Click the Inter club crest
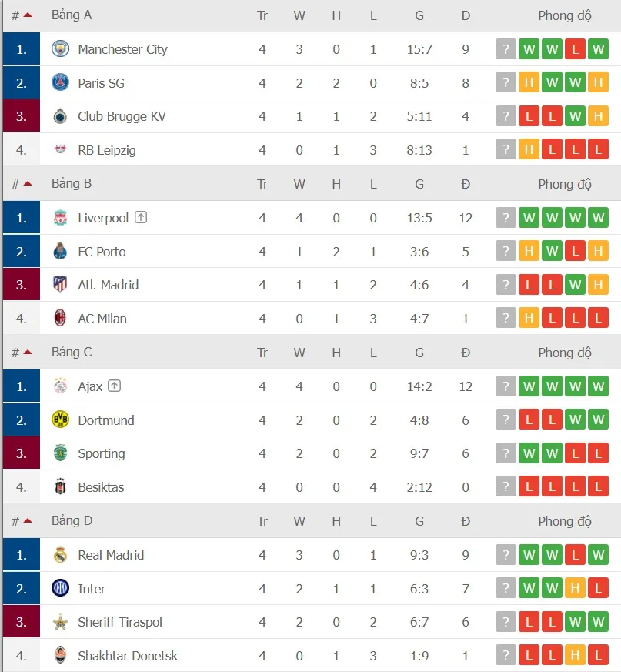The image size is (621, 672). [62, 588]
